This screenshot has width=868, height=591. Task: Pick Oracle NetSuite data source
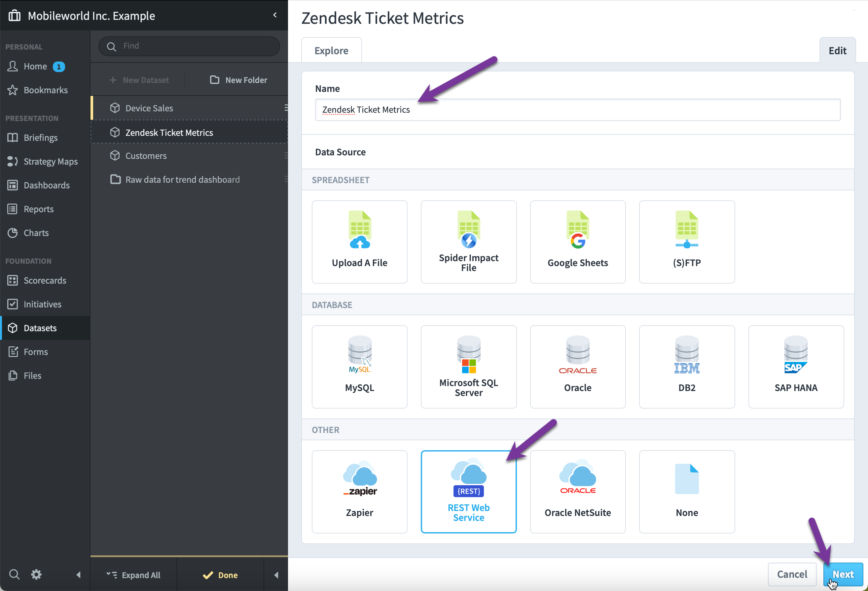click(577, 491)
